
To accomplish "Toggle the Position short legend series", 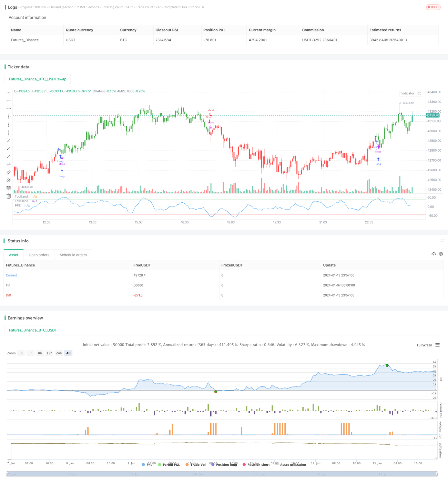I will (256, 465).
